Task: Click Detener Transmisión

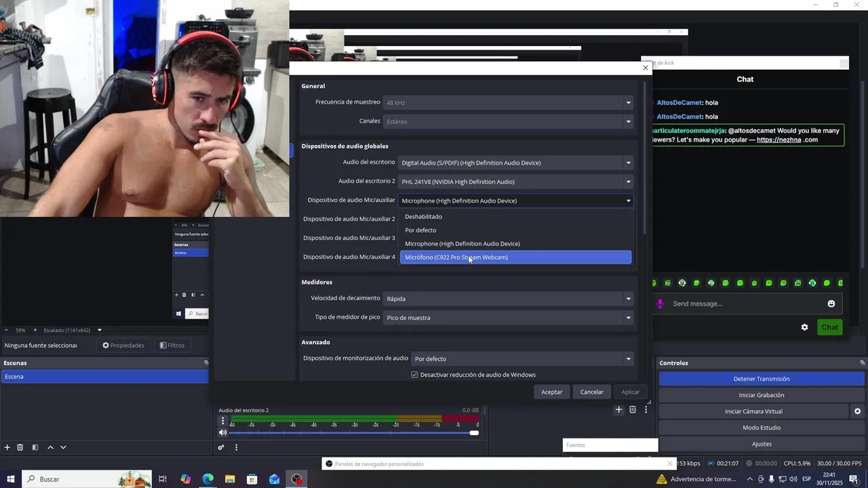Action: pyautogui.click(x=762, y=379)
